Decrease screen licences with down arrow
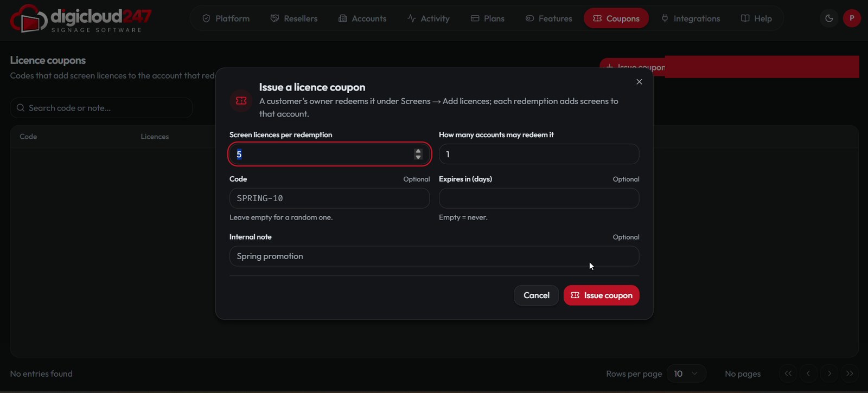The height and width of the screenshot is (393, 868). coord(418,157)
